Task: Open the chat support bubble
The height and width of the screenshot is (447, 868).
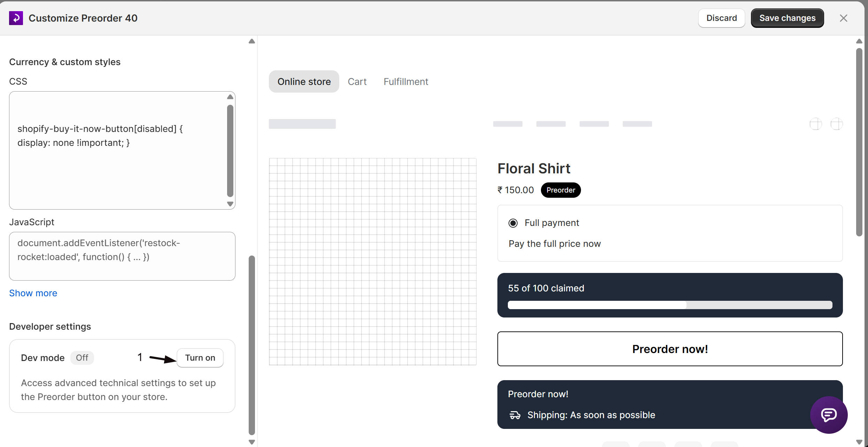Action: (x=829, y=415)
